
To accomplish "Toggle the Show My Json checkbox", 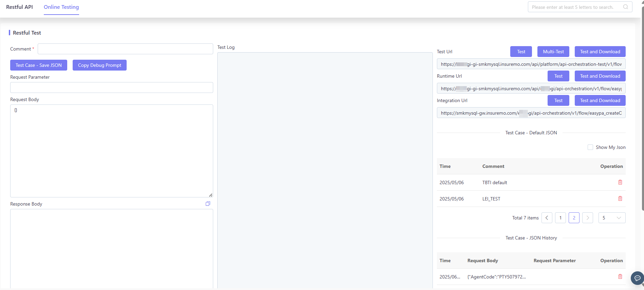I will coord(590,147).
